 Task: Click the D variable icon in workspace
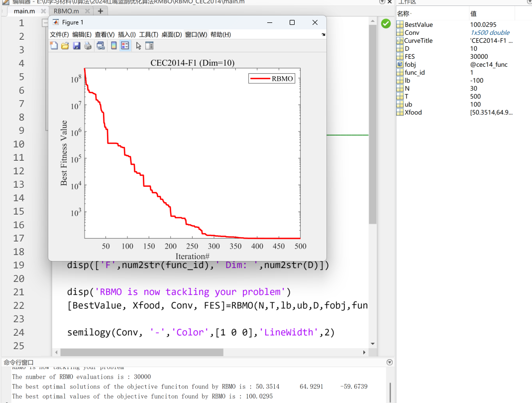pyautogui.click(x=400, y=48)
